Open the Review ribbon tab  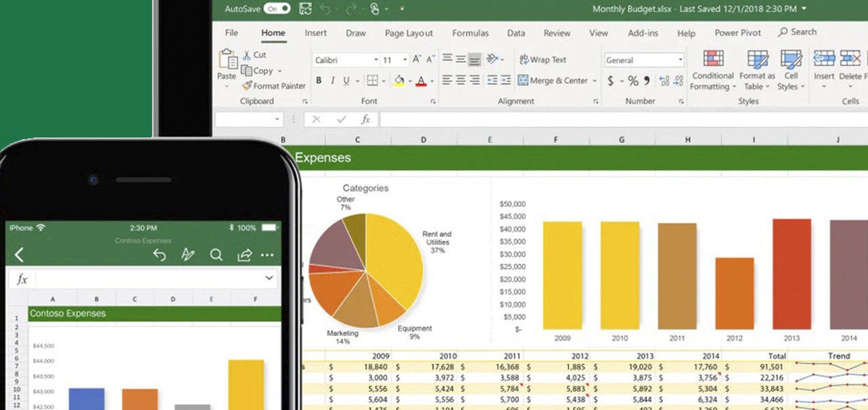[557, 33]
